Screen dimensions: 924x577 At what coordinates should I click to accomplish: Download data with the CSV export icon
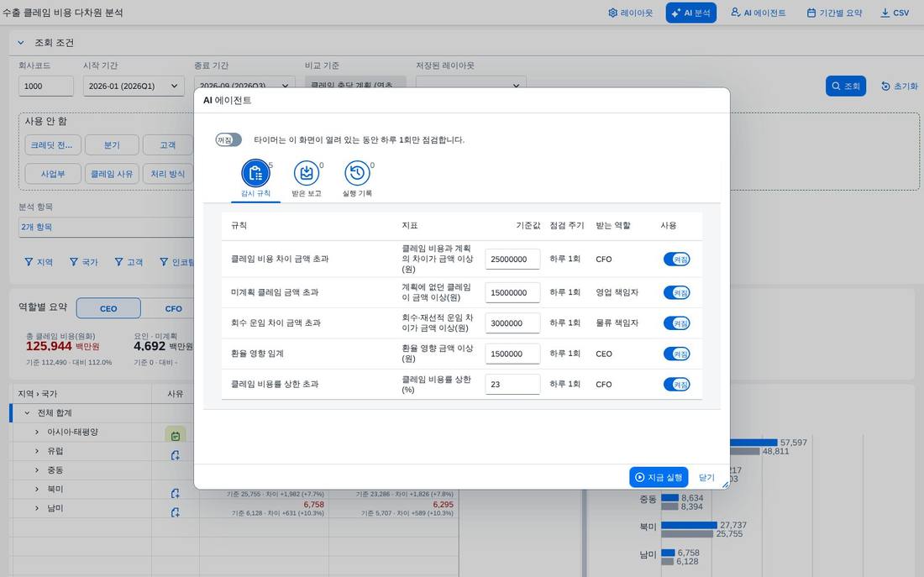click(895, 13)
